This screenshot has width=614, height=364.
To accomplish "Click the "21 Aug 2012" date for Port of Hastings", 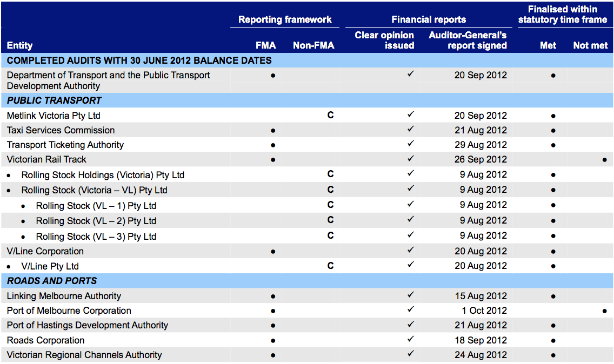I will click(x=480, y=325).
